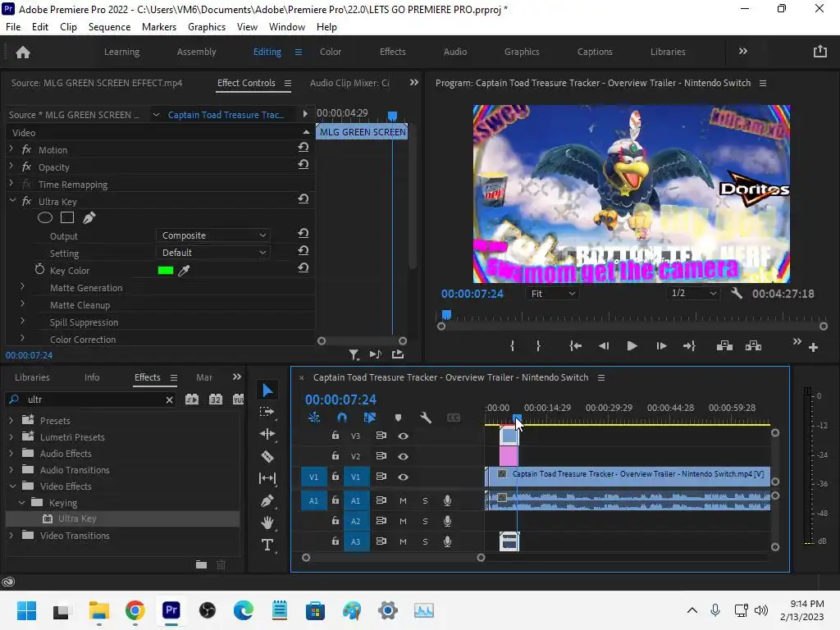
Task: Select the Ripple Edit tool
Action: (x=267, y=434)
